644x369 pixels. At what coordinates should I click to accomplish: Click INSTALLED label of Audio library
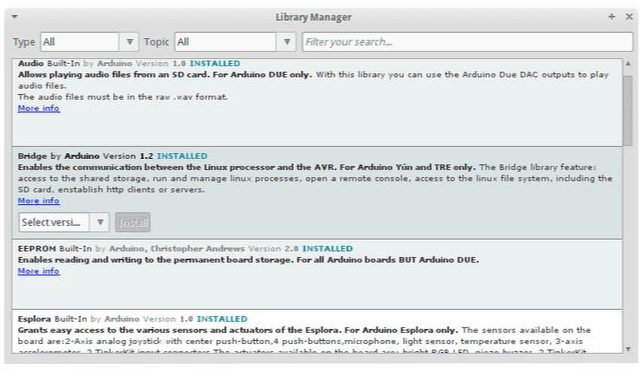[215, 63]
